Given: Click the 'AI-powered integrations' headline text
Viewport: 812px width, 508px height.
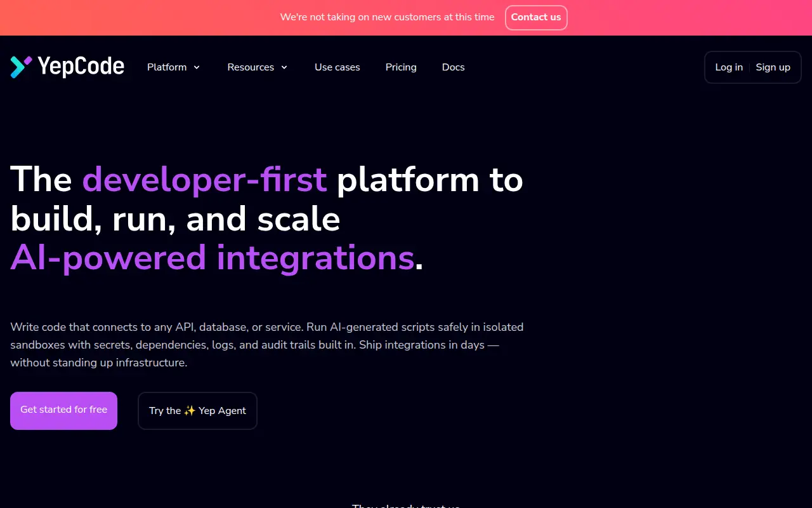Looking at the screenshot, I should pyautogui.click(x=213, y=258).
